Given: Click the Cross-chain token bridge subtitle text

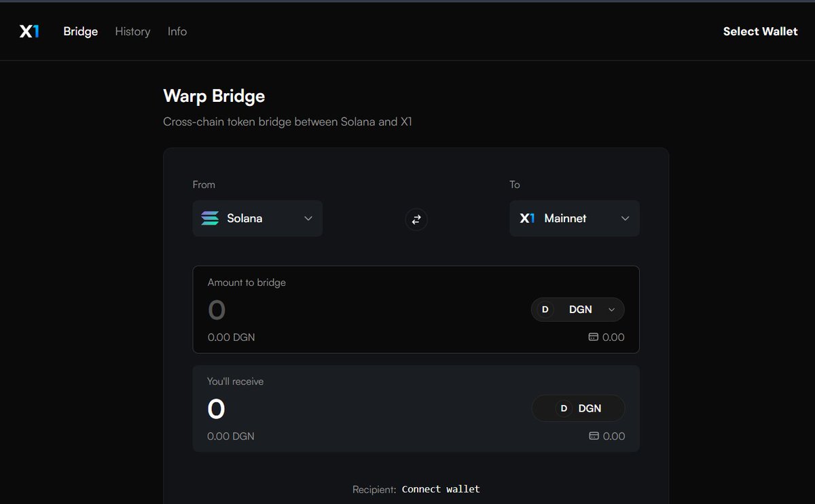Looking at the screenshot, I should (288, 122).
